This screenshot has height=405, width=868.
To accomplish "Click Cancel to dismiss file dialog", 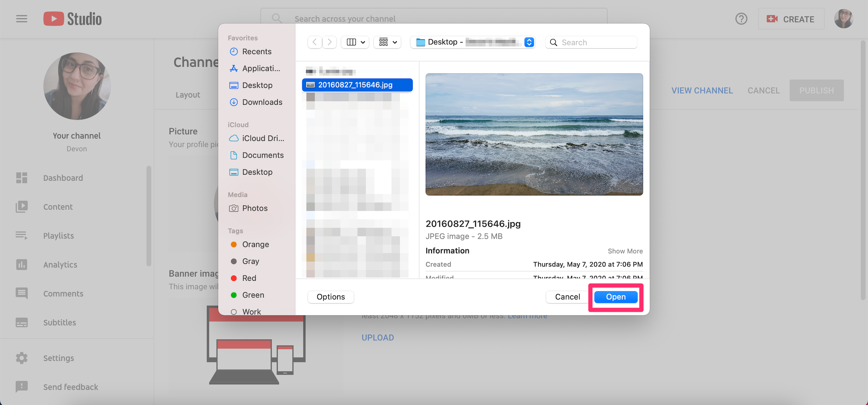I will tap(567, 297).
